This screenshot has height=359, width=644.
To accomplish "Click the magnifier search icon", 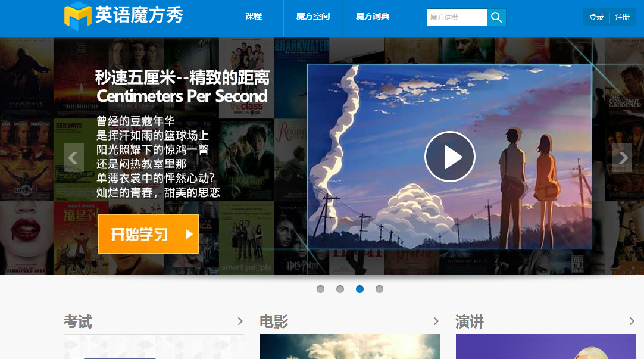I will pyautogui.click(x=496, y=17).
